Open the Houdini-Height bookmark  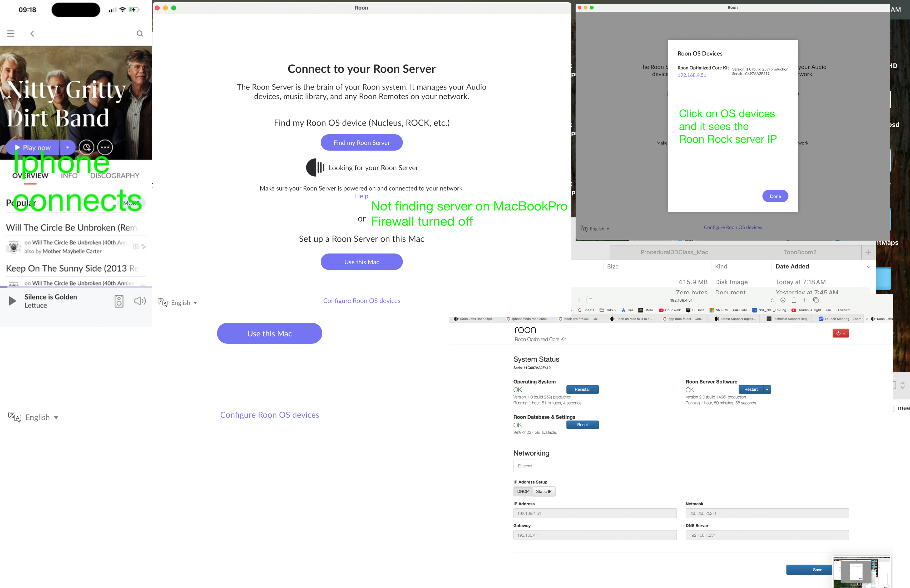(x=806, y=310)
